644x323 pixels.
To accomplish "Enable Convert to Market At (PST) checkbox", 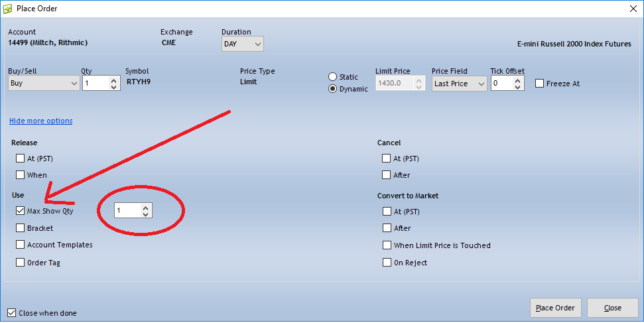I will tap(387, 212).
